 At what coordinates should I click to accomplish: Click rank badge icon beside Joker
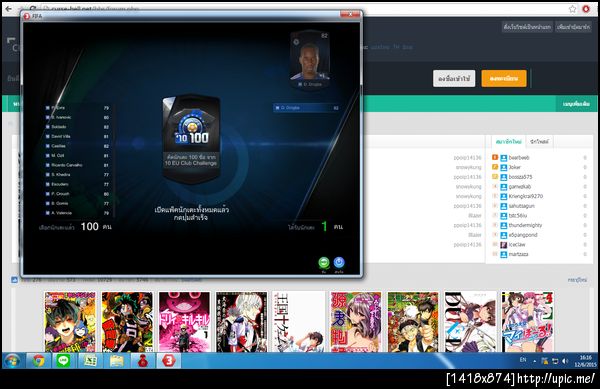tap(495, 167)
